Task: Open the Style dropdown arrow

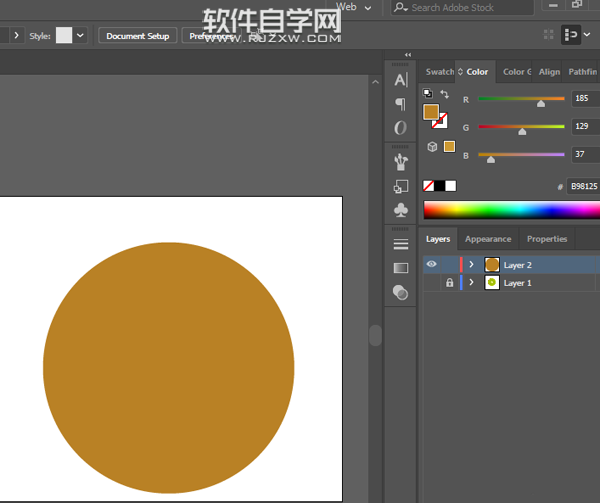Action: pyautogui.click(x=80, y=36)
